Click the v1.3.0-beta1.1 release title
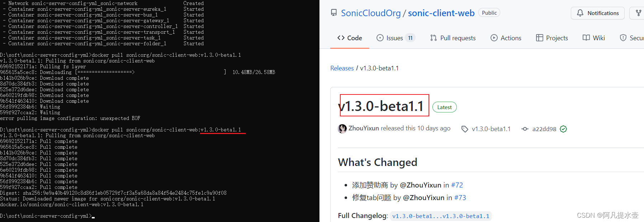Viewport: 644px width, 222px height. coord(381,106)
